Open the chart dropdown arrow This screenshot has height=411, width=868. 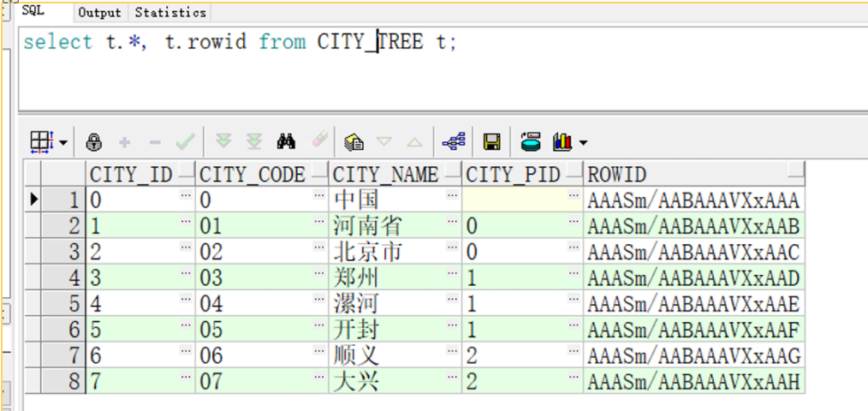tap(583, 143)
